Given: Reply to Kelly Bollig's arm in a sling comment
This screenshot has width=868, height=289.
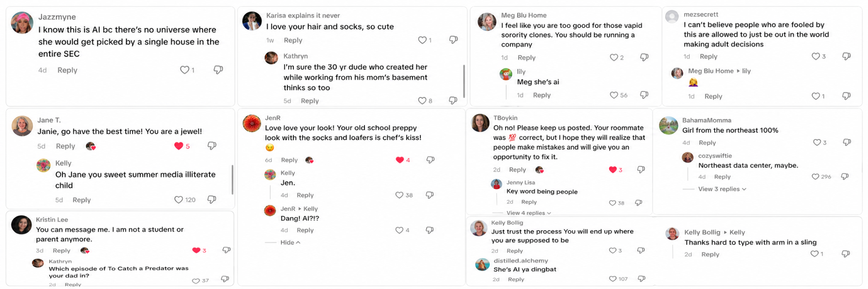Looking at the screenshot, I should coord(710,254).
